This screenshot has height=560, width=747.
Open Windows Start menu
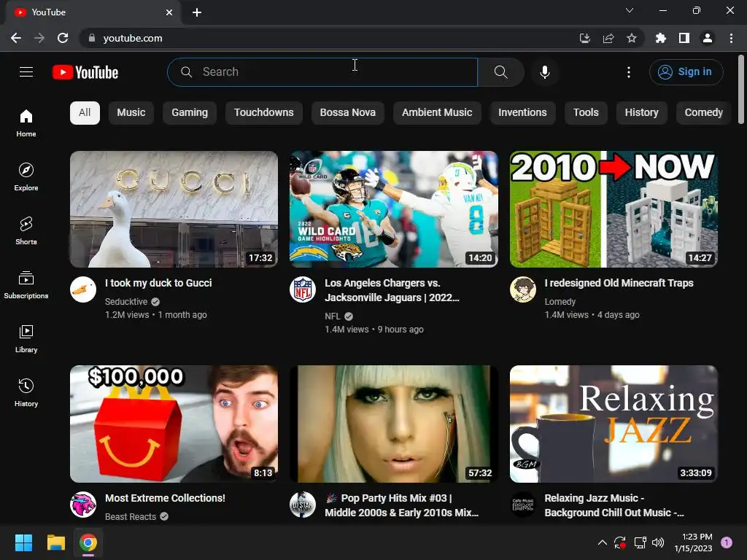(x=23, y=542)
